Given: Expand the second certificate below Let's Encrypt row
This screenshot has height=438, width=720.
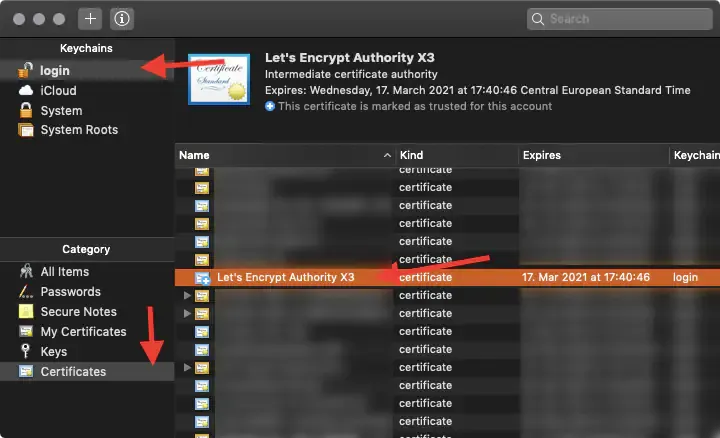Looking at the screenshot, I should (187, 314).
